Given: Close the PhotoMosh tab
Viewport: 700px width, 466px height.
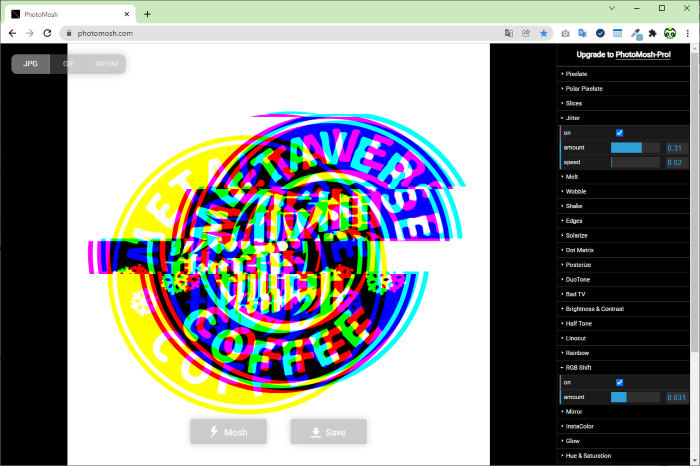Looking at the screenshot, I should pyautogui.click(x=127, y=14).
